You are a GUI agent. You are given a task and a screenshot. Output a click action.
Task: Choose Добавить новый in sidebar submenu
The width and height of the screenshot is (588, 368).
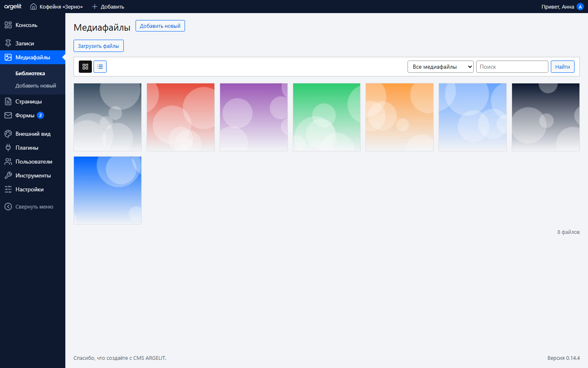pos(36,86)
